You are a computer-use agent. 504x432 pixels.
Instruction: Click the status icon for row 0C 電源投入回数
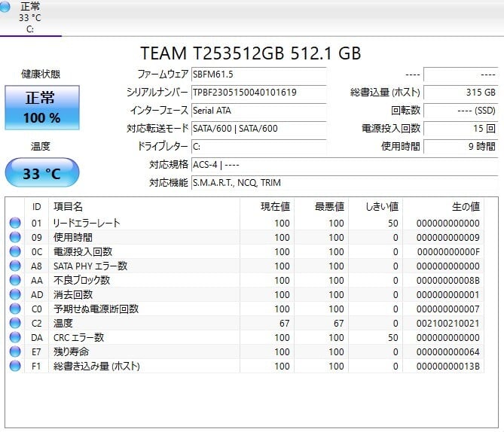click(15, 251)
